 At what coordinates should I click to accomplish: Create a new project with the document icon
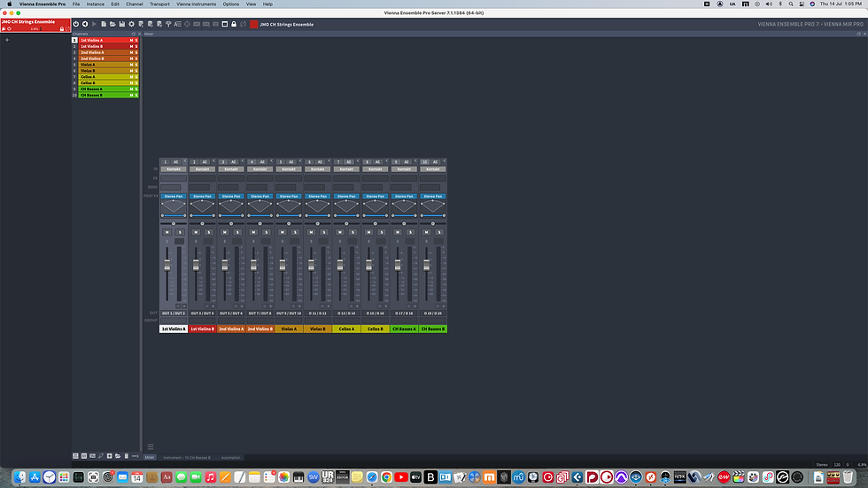click(104, 24)
